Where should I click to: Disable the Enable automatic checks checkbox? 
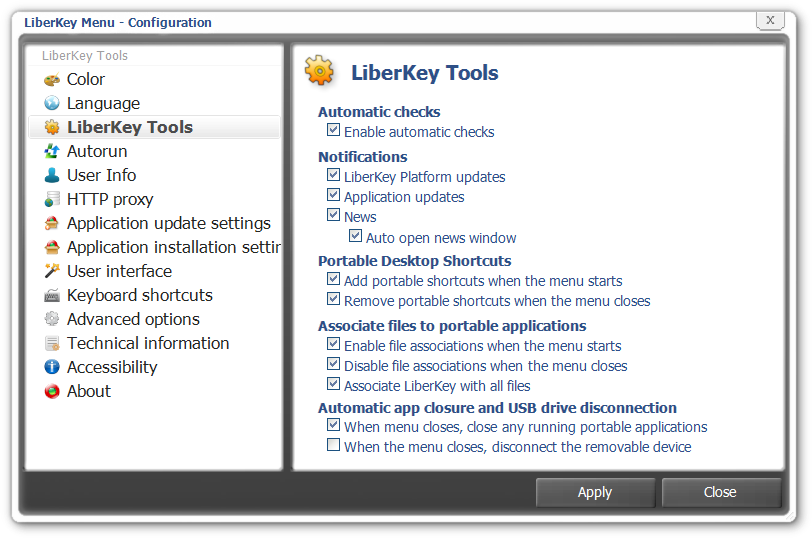pos(334,132)
